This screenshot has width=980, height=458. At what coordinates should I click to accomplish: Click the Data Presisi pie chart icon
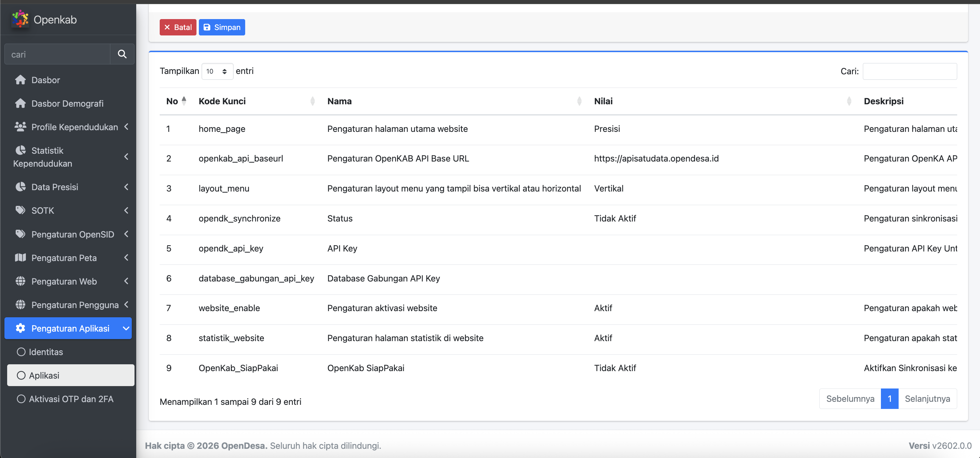[20, 187]
